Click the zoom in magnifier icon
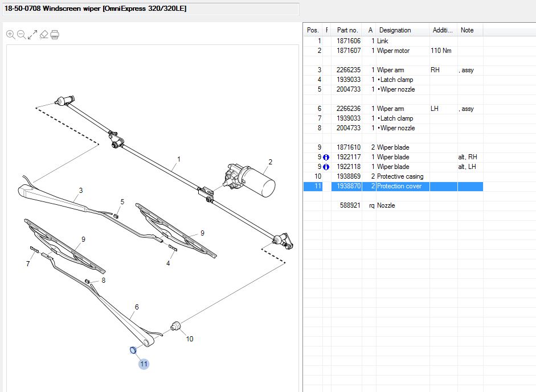The height and width of the screenshot is (392, 536). point(10,35)
